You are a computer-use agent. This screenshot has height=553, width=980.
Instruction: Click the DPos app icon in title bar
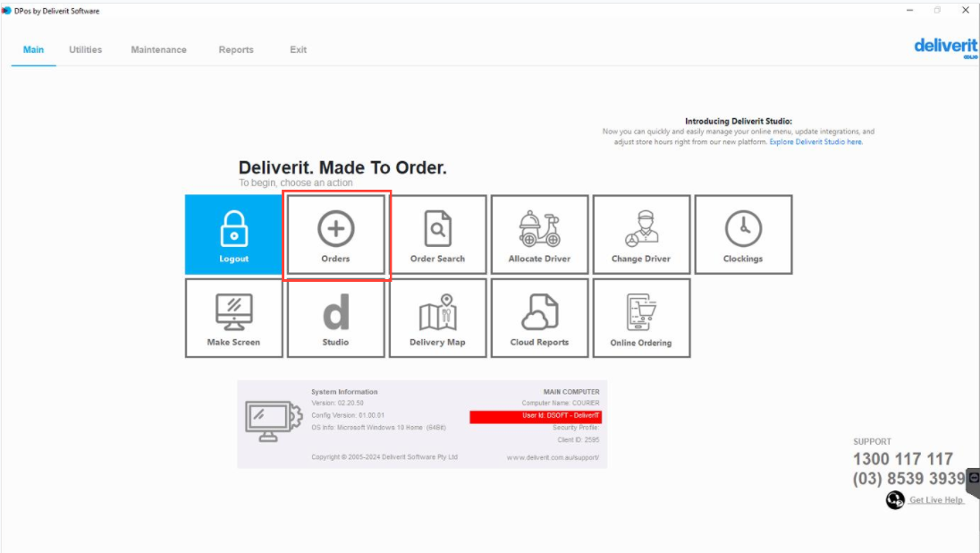(x=6, y=11)
